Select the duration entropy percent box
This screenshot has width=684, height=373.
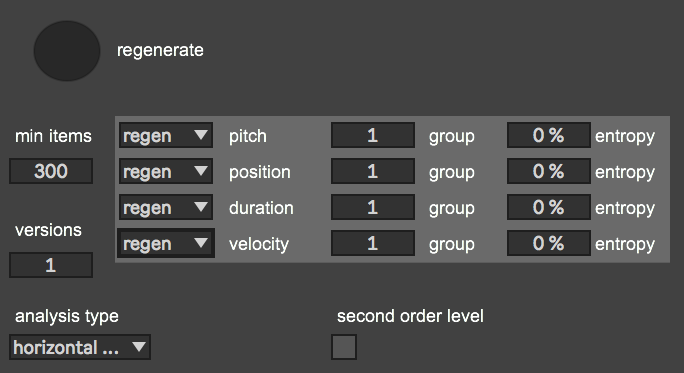pos(549,207)
